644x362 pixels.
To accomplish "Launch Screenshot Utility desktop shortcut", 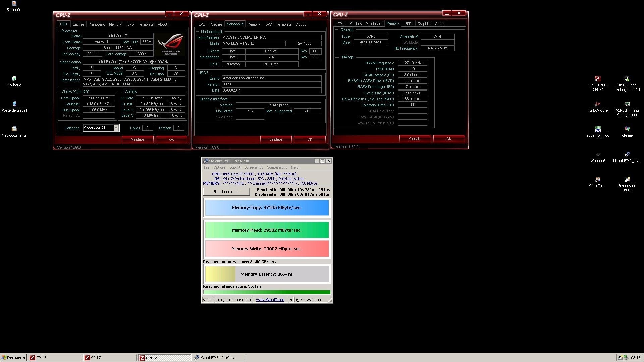I will point(627,184).
